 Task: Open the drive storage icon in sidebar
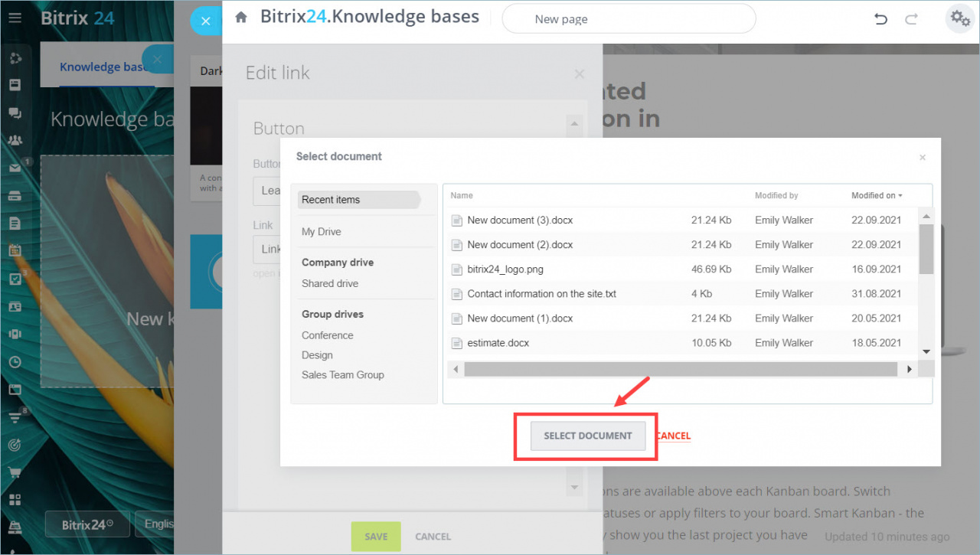click(x=15, y=196)
